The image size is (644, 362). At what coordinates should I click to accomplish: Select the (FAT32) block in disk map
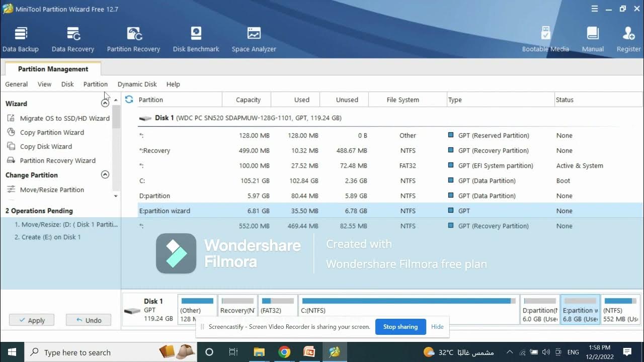pos(278,309)
